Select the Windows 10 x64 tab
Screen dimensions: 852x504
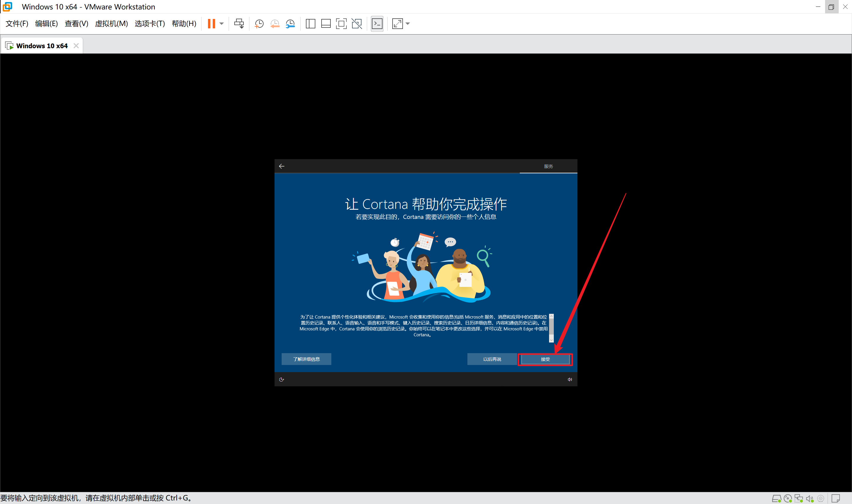tap(42, 46)
